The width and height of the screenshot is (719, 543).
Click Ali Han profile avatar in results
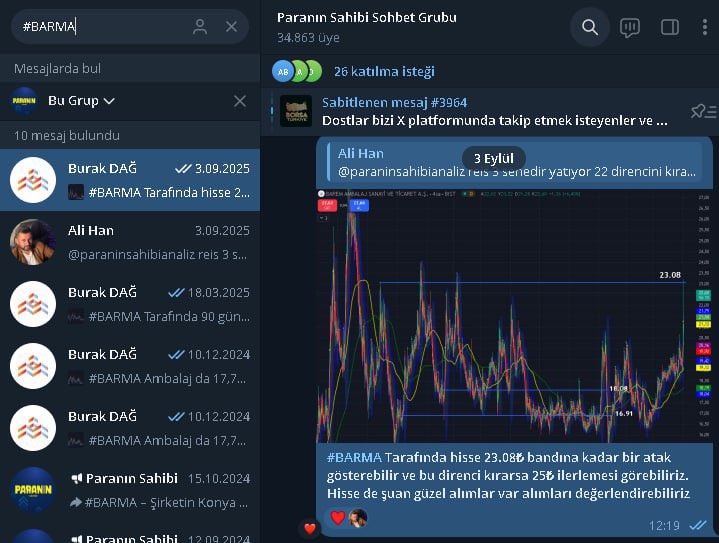click(x=33, y=242)
